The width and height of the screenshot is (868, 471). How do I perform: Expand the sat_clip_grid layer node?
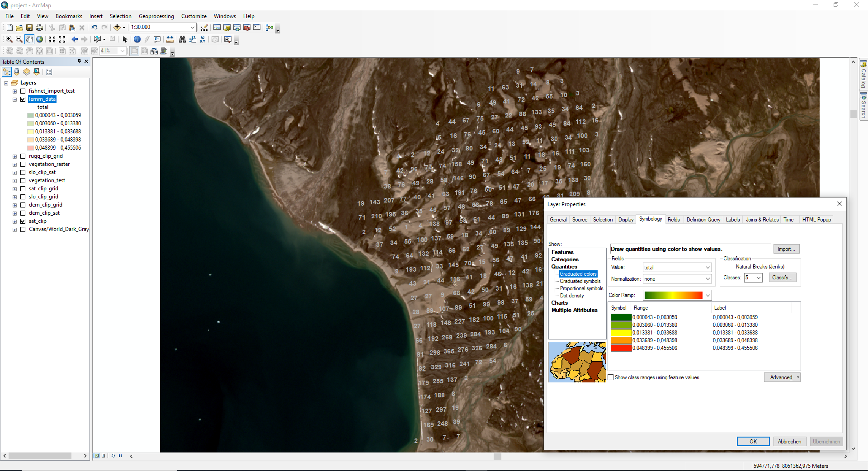[14, 189]
